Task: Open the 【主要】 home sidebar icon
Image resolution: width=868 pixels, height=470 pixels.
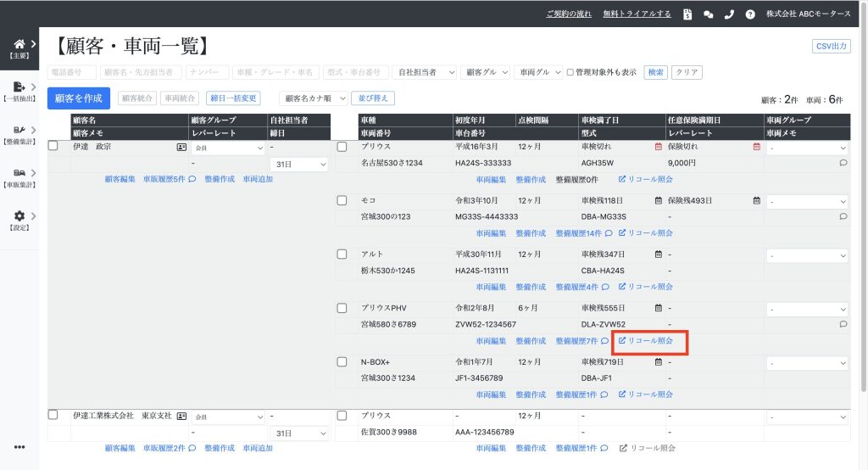Action: coord(19,44)
